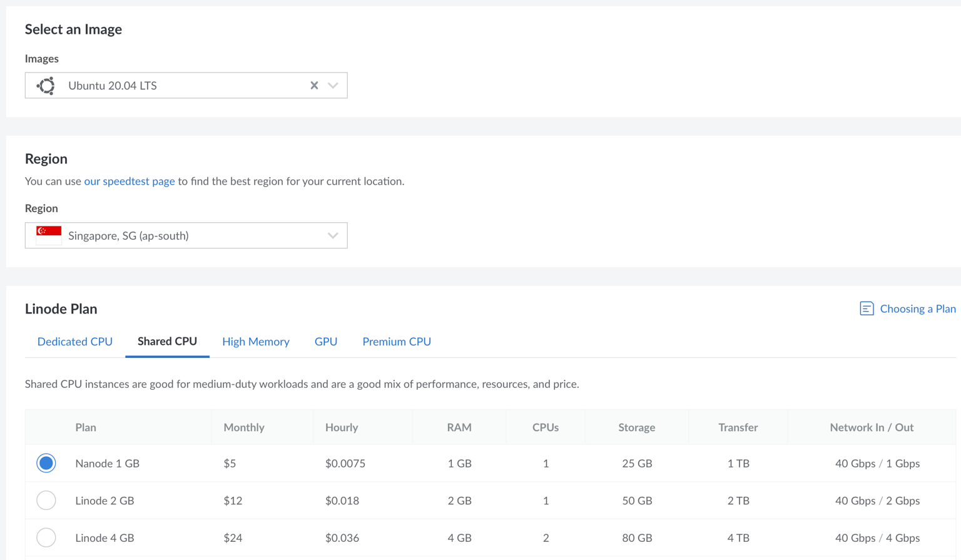Click the Linode 4 GB plan name
Viewport: 961px width, 560px height.
104,537
